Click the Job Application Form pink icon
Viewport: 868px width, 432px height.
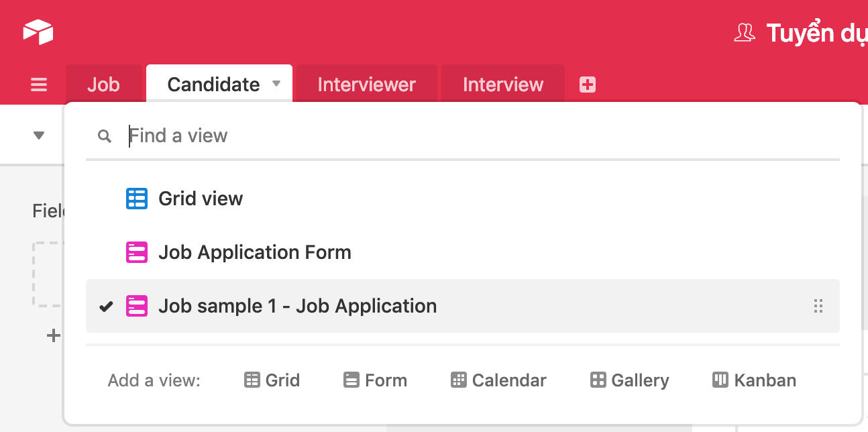pos(137,252)
